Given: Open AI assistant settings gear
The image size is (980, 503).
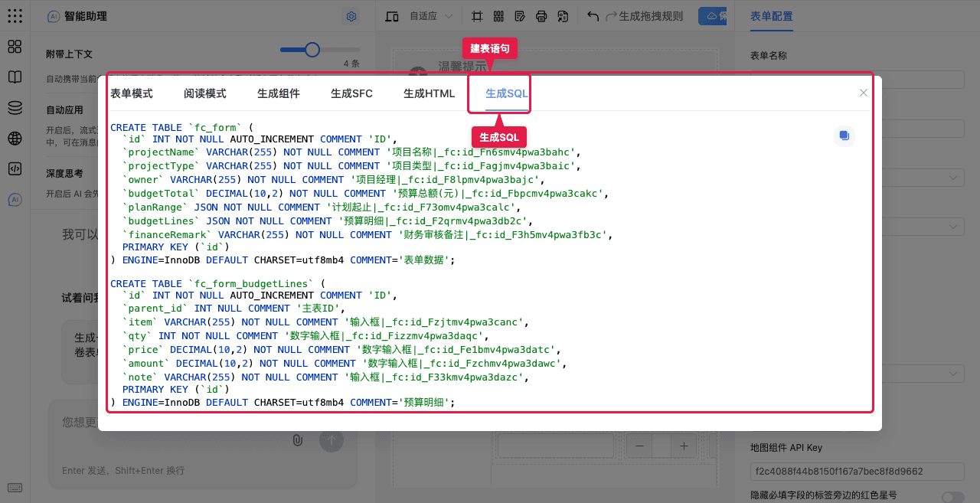Looking at the screenshot, I should click(x=351, y=16).
